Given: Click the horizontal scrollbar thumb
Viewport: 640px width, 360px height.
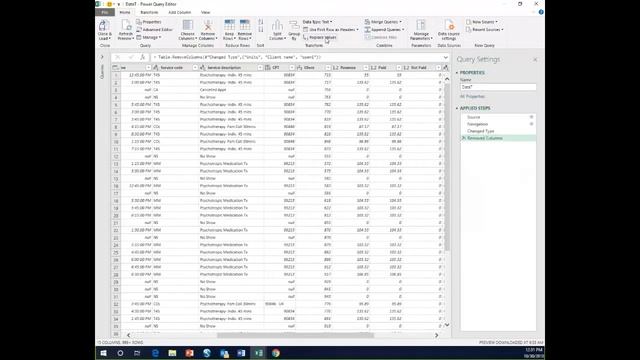Looking at the screenshot, I should [x=295, y=336].
